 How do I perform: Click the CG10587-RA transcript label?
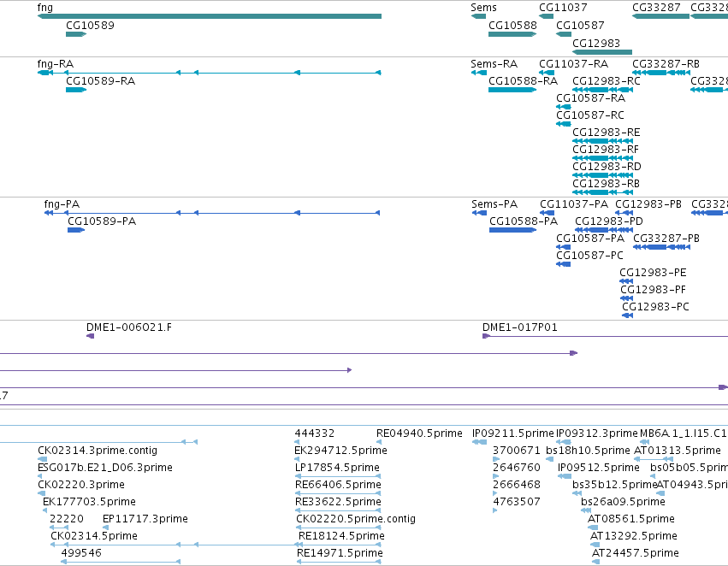point(590,98)
